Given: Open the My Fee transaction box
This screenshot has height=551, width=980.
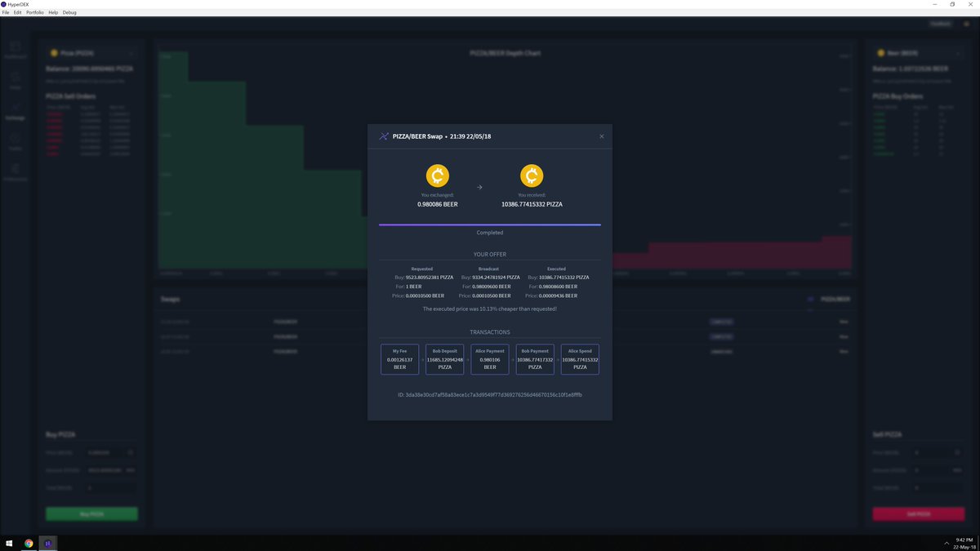Looking at the screenshot, I should (x=399, y=359).
